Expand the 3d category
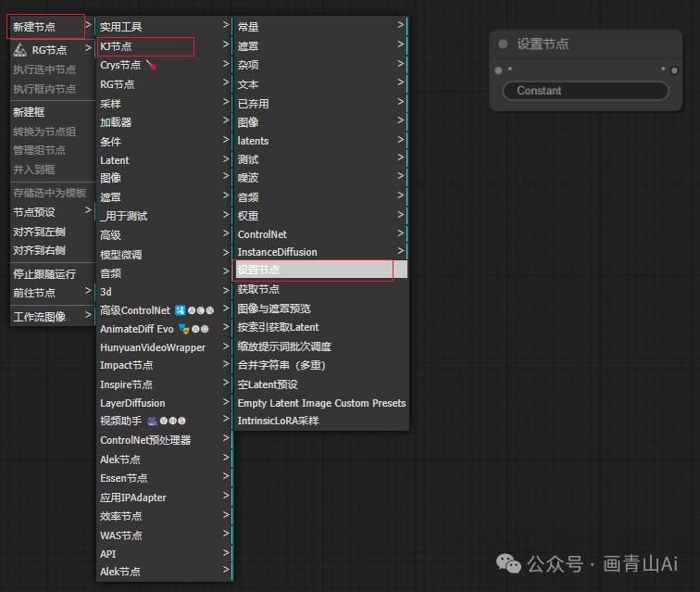The height and width of the screenshot is (592, 700). (164, 292)
